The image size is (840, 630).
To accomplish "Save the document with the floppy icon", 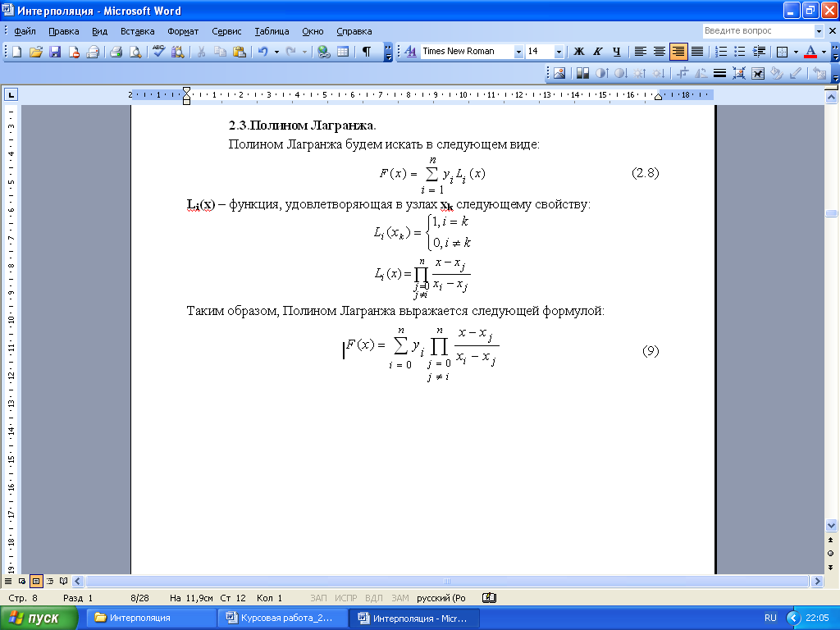I will pyautogui.click(x=55, y=52).
